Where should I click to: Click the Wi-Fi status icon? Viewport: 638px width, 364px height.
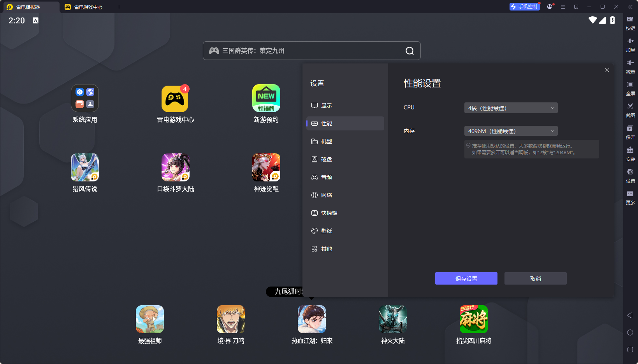point(592,20)
